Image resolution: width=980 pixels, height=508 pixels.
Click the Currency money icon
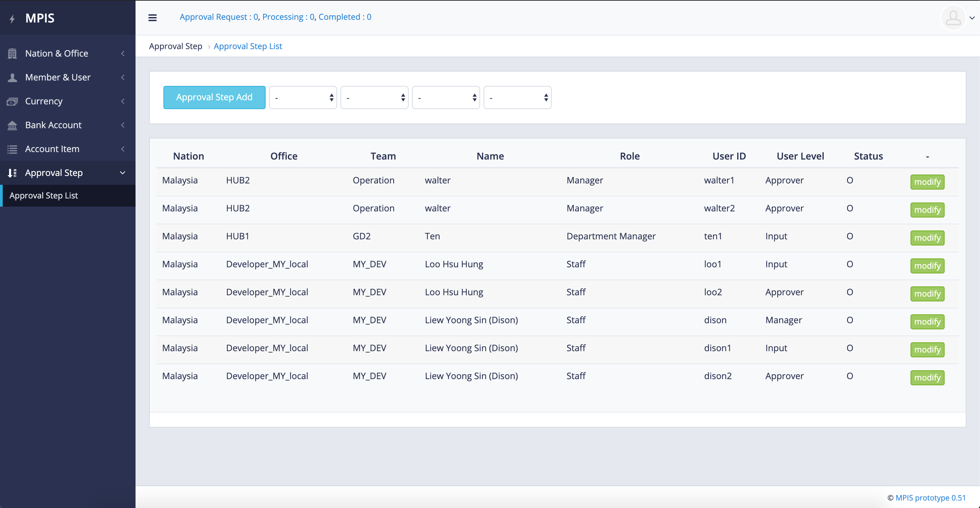(13, 101)
